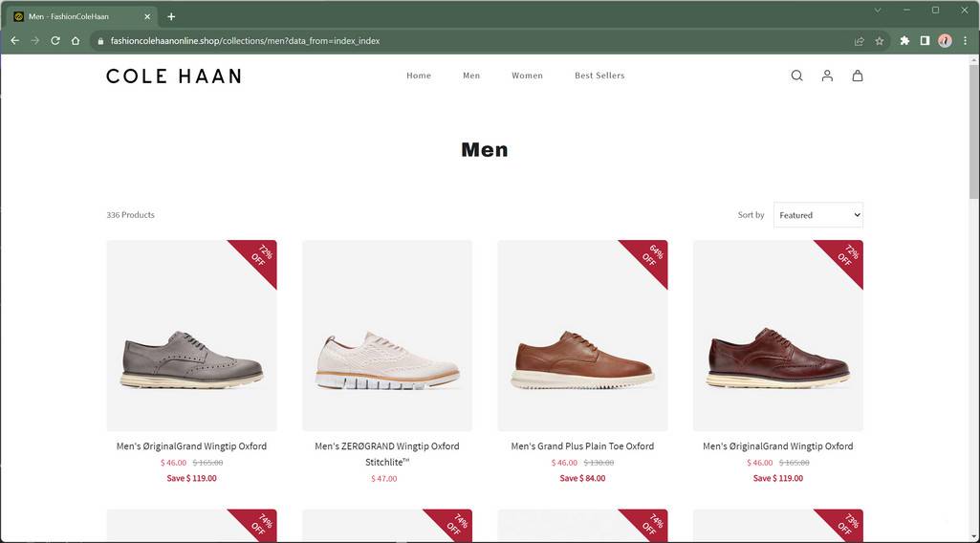Open the Sort by Featured dropdown
Image resolution: width=980 pixels, height=543 pixels.
click(x=818, y=215)
